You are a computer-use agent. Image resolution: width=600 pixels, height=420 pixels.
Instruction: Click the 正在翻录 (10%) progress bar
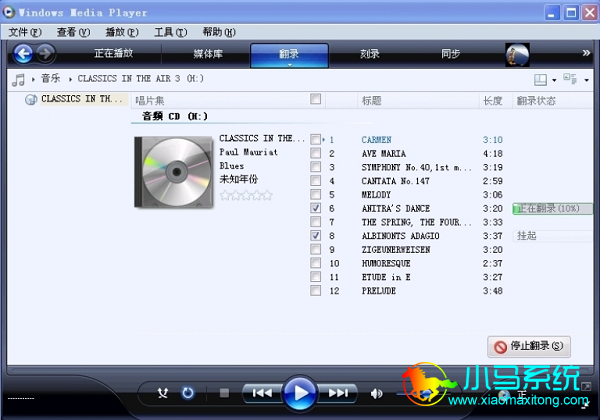pos(553,208)
